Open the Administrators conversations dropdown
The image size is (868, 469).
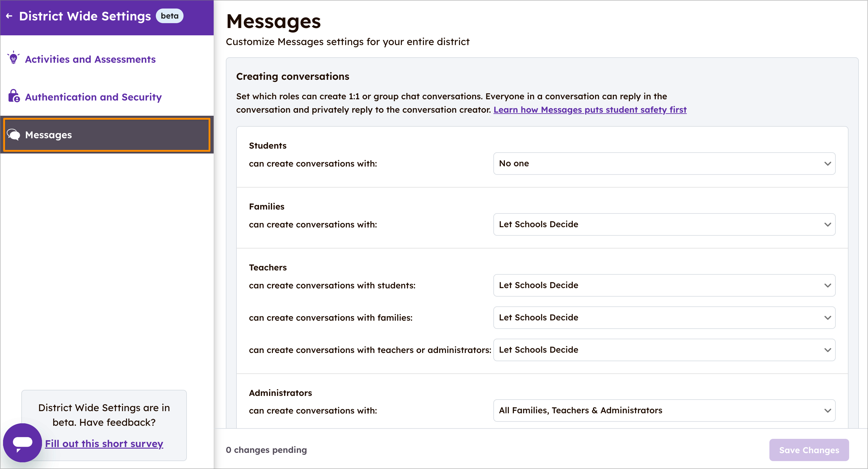pos(663,410)
